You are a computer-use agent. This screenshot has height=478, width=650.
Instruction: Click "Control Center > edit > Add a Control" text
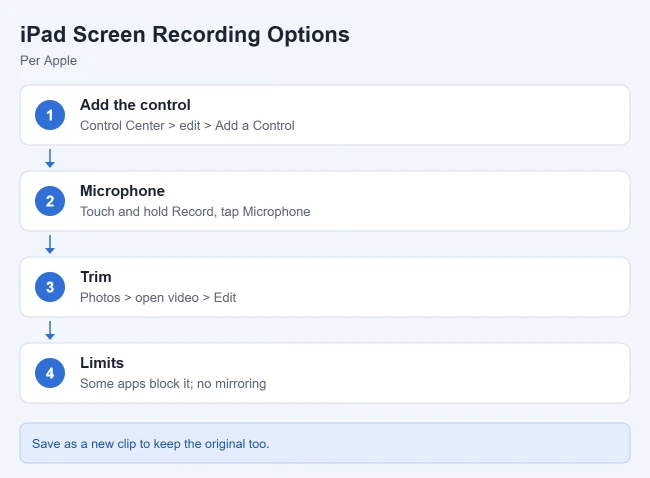(187, 126)
